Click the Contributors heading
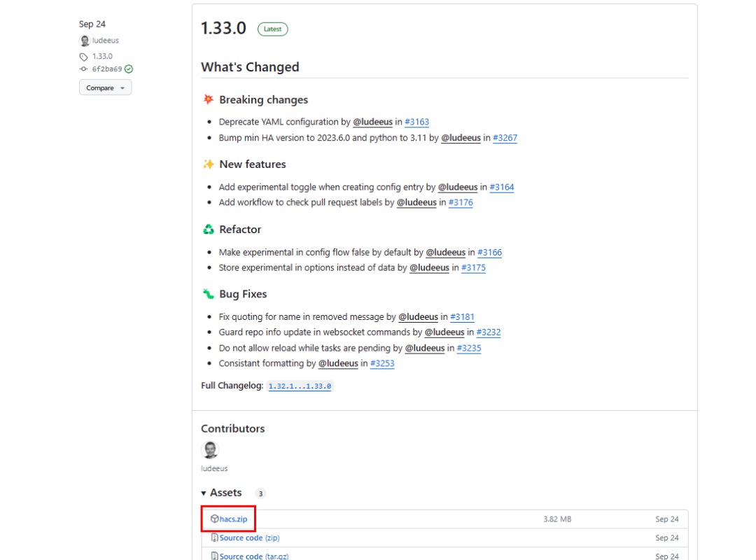This screenshot has height=560, width=756. click(233, 428)
